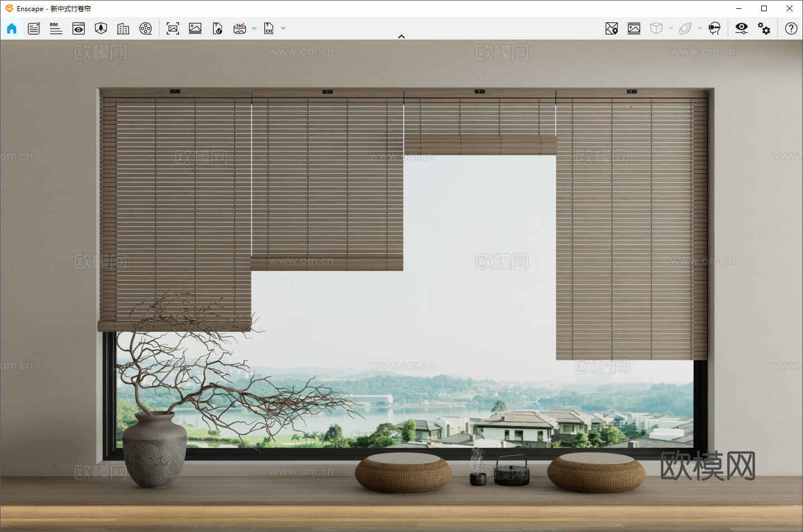Open General Settings gears icon
Image resolution: width=803 pixels, height=532 pixels.
tap(764, 28)
